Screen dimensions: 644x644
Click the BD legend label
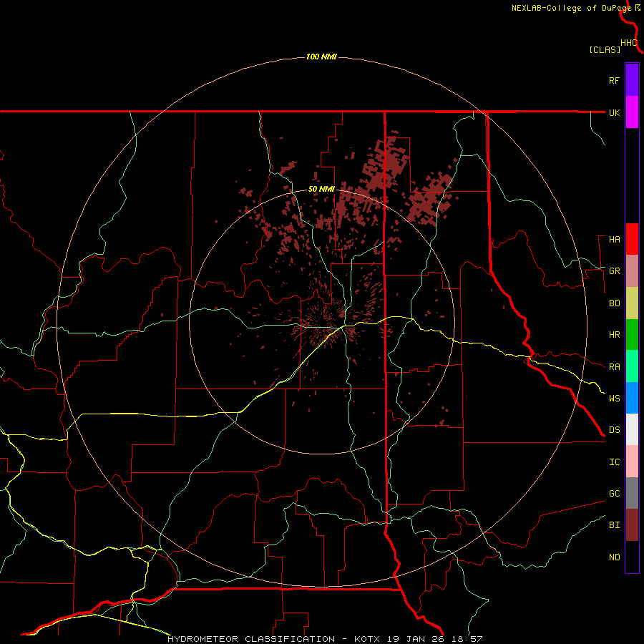(x=614, y=303)
